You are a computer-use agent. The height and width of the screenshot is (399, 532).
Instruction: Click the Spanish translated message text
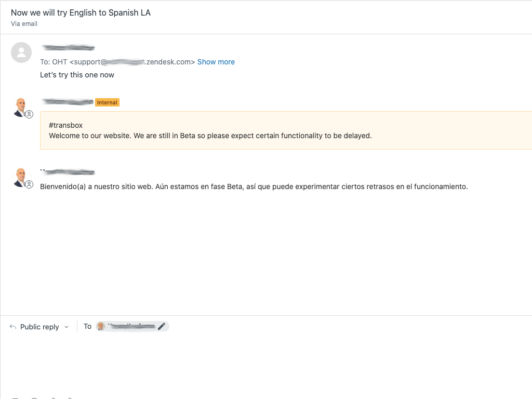pyautogui.click(x=254, y=187)
